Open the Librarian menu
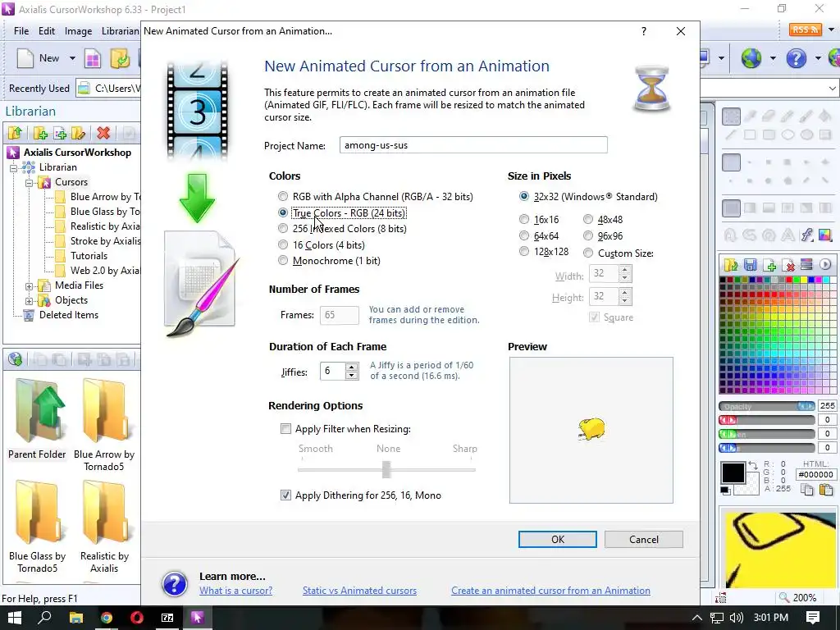 [x=120, y=31]
